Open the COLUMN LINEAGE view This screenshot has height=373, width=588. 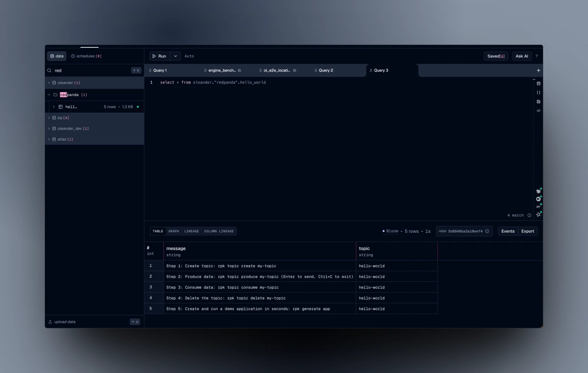(219, 231)
